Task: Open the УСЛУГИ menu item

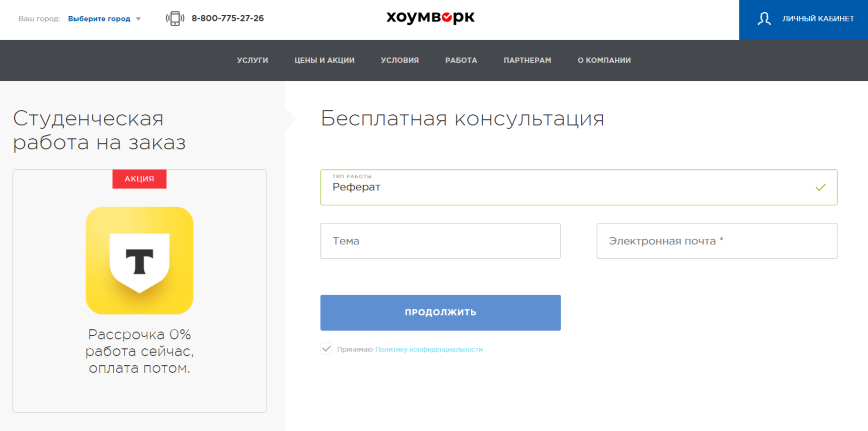Action: tap(252, 60)
